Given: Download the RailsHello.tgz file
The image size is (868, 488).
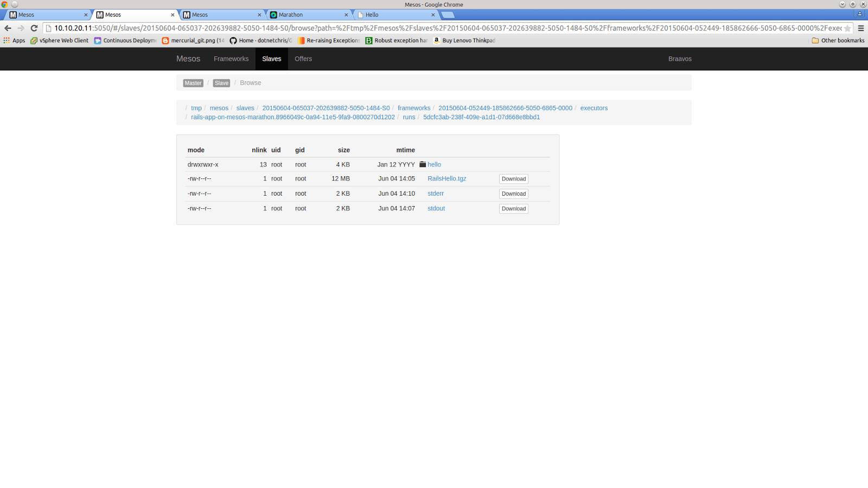Looking at the screenshot, I should (x=513, y=179).
